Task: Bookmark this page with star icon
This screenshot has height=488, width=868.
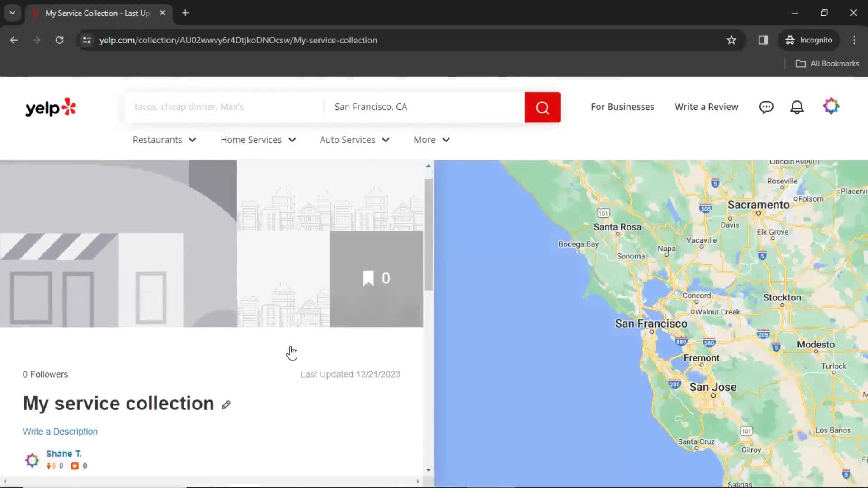Action: coord(731,40)
